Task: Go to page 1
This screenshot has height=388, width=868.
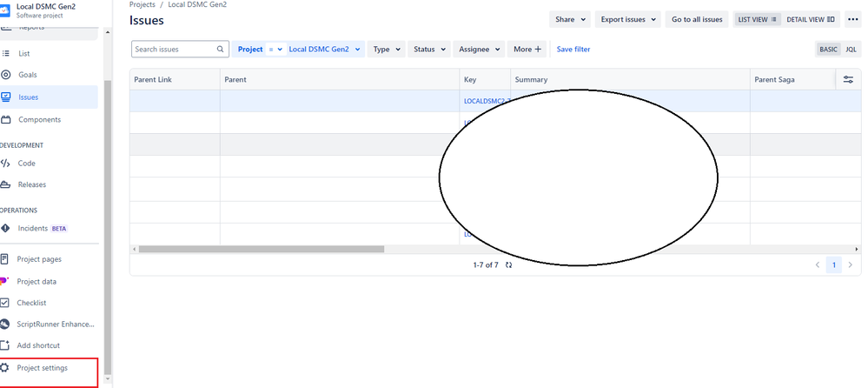Action: (x=833, y=265)
